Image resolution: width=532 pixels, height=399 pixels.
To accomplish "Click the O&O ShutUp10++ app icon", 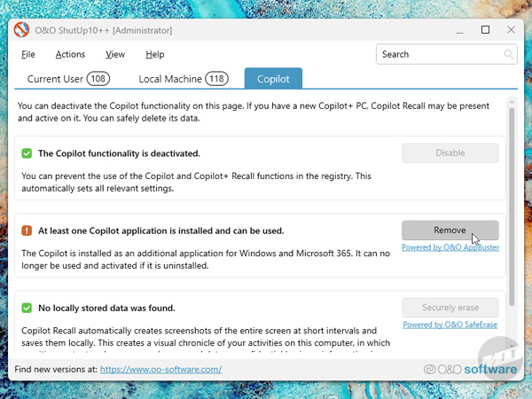I will pos(22,30).
